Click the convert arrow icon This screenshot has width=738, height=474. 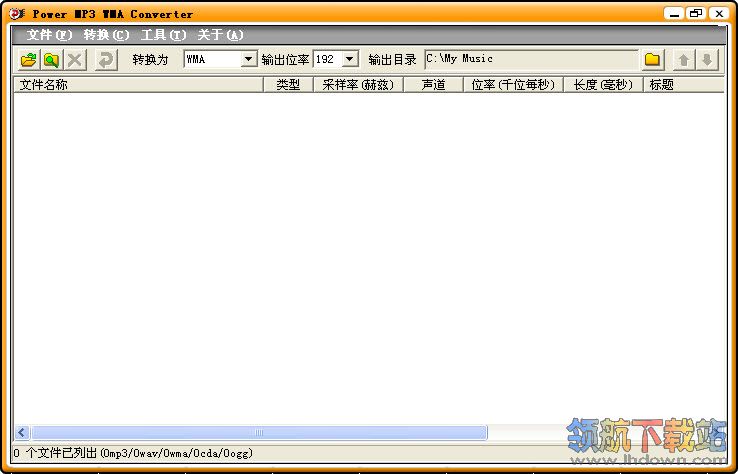106,60
